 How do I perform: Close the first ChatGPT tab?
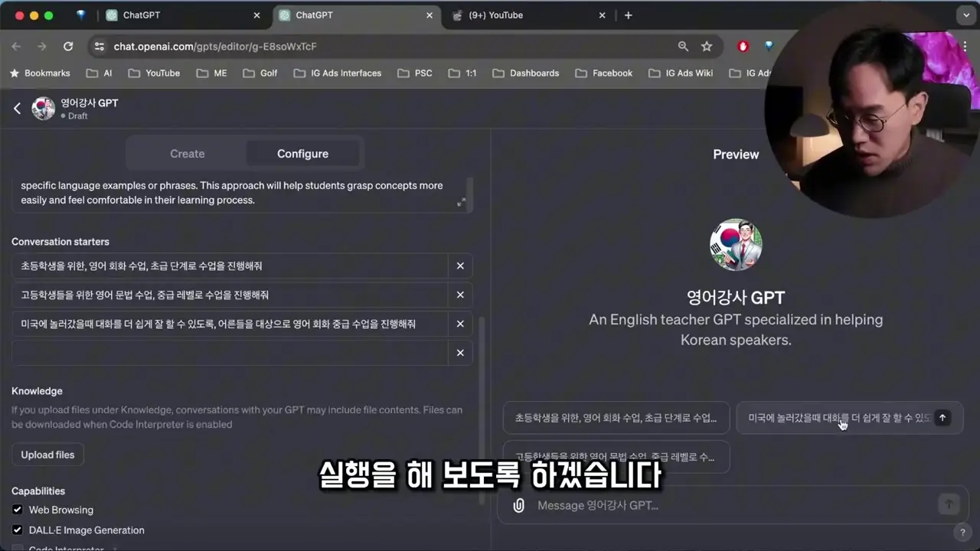pos(256,15)
